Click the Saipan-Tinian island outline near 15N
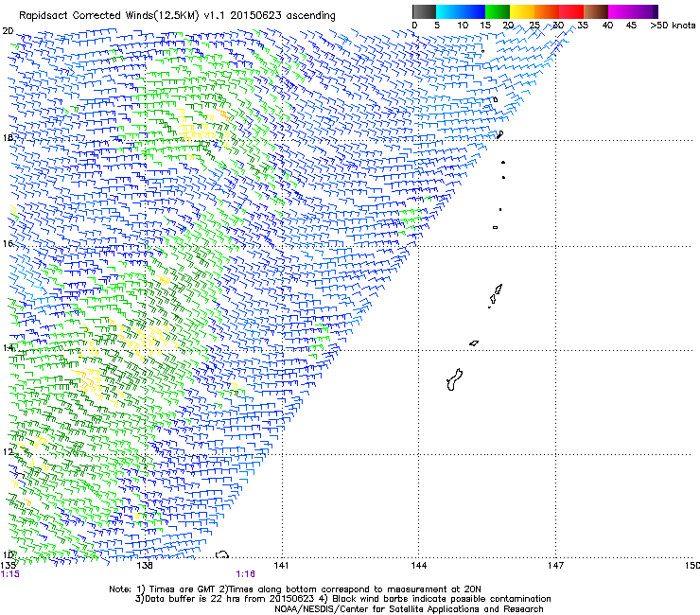This screenshot has height=615, width=700. (495, 295)
